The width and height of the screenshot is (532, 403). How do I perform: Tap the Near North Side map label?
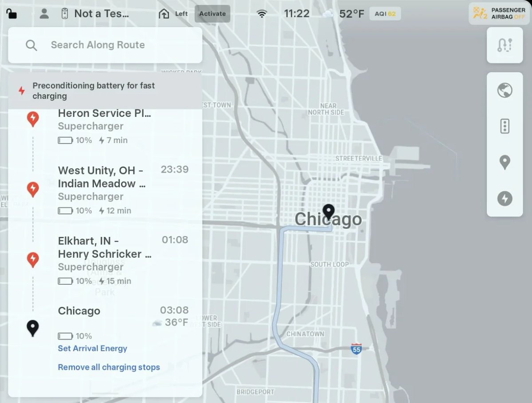tap(326, 109)
